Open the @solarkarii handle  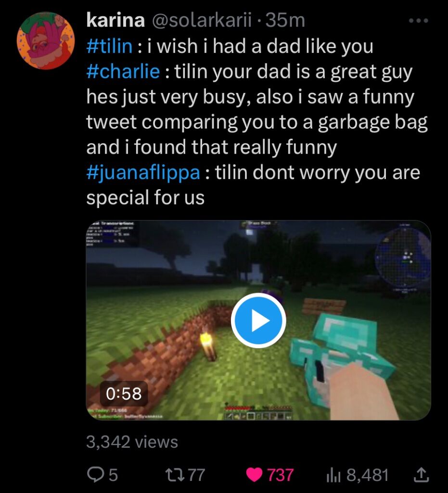coord(202,20)
